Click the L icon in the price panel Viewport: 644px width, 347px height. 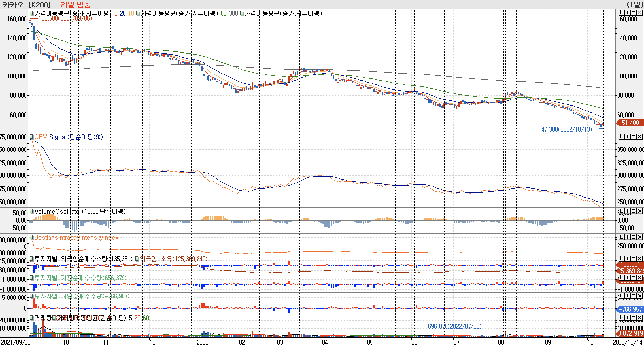coord(622,12)
